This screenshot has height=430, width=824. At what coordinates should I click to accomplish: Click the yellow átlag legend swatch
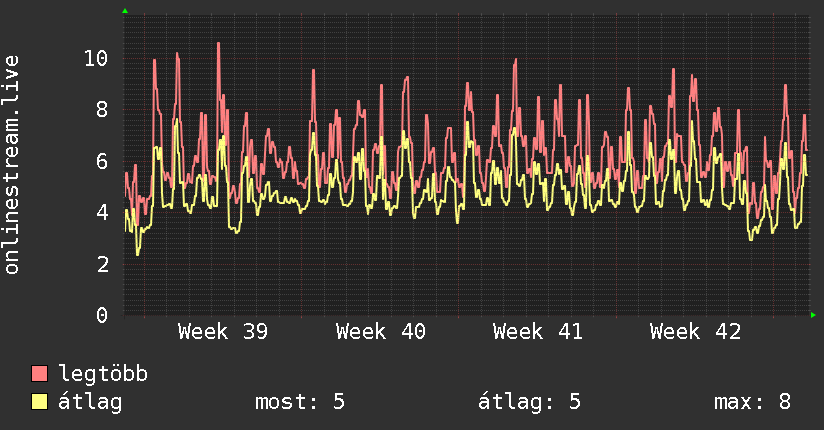pos(39,402)
